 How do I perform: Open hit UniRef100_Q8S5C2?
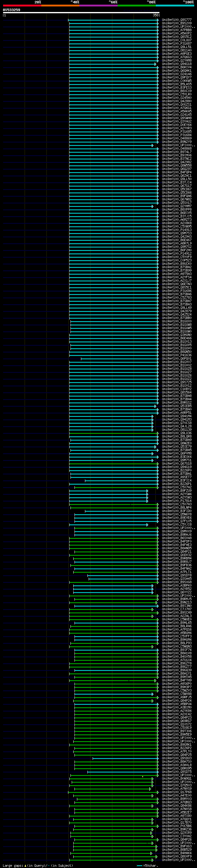[x=177, y=37]
